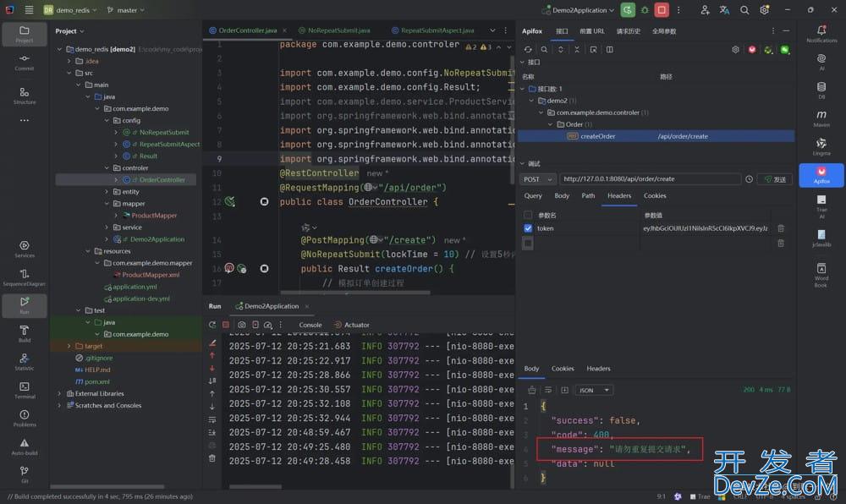Image resolution: width=846 pixels, height=504 pixels.
Task: Toggle the select-all headers checkbox
Action: [x=528, y=215]
